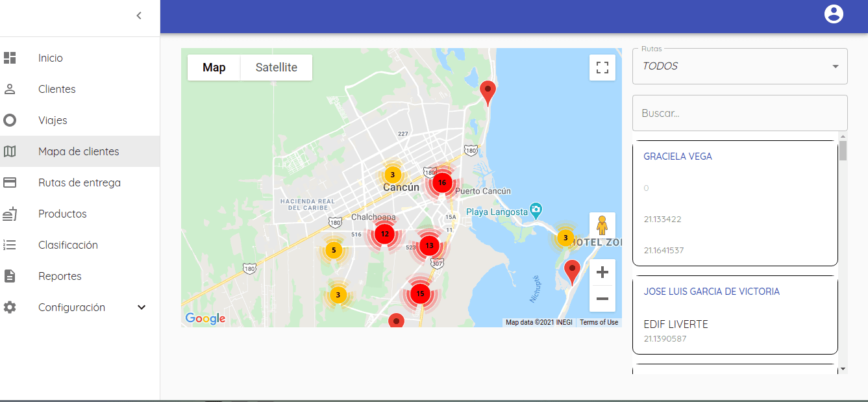This screenshot has height=402, width=868.
Task: Click the red cluster marker showing 15
Action: pyautogui.click(x=420, y=294)
